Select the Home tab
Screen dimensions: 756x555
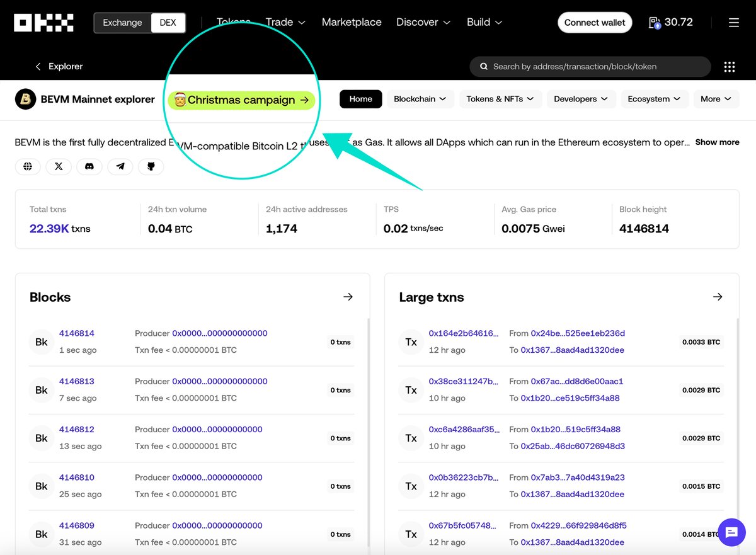pyautogui.click(x=361, y=99)
